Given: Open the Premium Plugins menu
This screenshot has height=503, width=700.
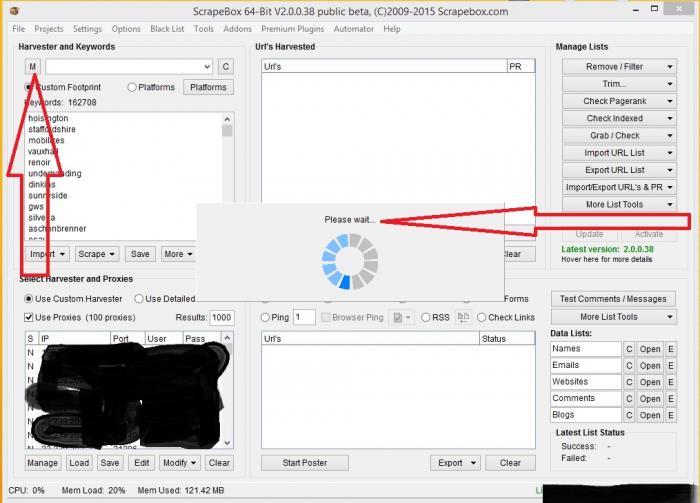Looking at the screenshot, I should click(293, 29).
